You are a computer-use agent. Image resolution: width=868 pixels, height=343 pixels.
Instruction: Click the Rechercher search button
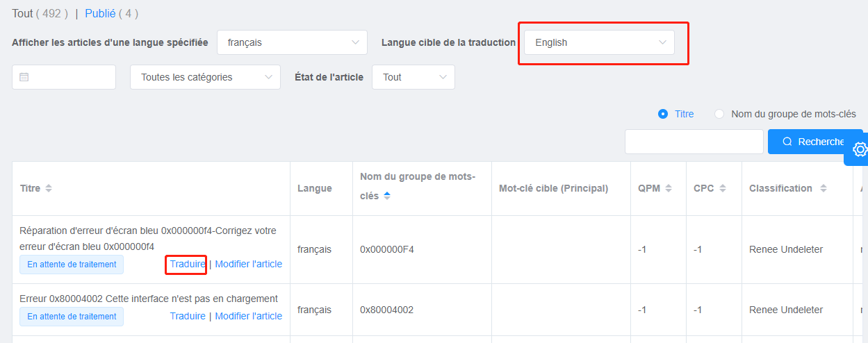tap(815, 142)
